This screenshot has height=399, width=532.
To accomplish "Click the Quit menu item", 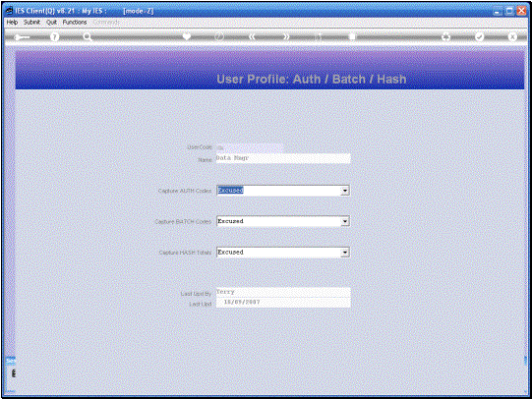I will [x=51, y=22].
